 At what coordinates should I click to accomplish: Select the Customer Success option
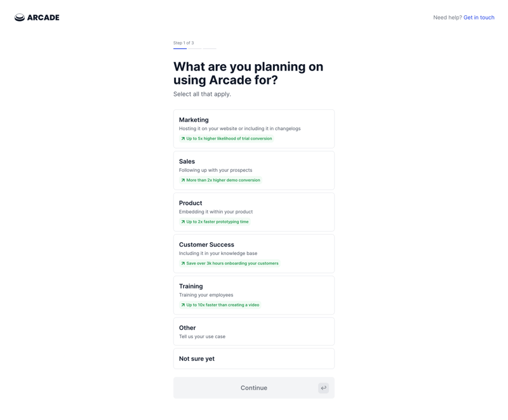(253, 253)
